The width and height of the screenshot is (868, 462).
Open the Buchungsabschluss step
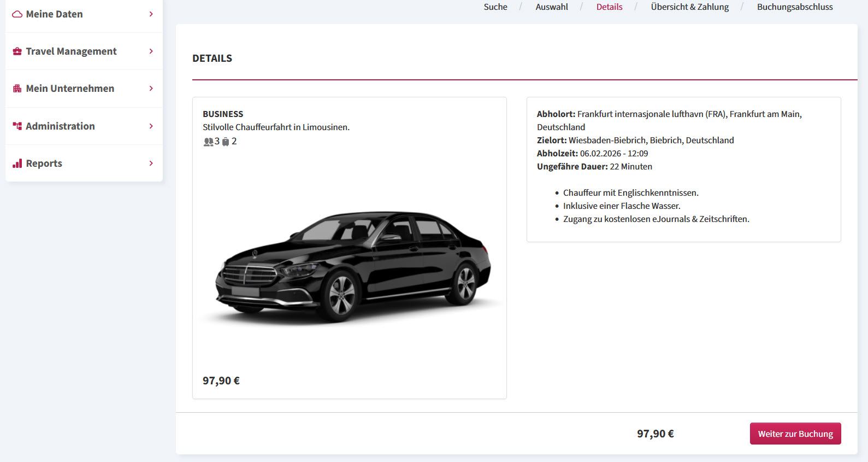795,7
